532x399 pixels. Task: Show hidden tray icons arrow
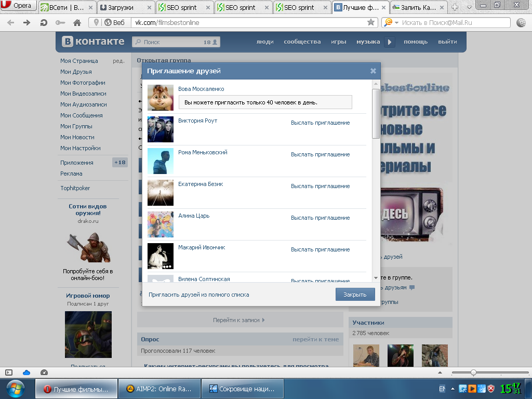[453, 389]
